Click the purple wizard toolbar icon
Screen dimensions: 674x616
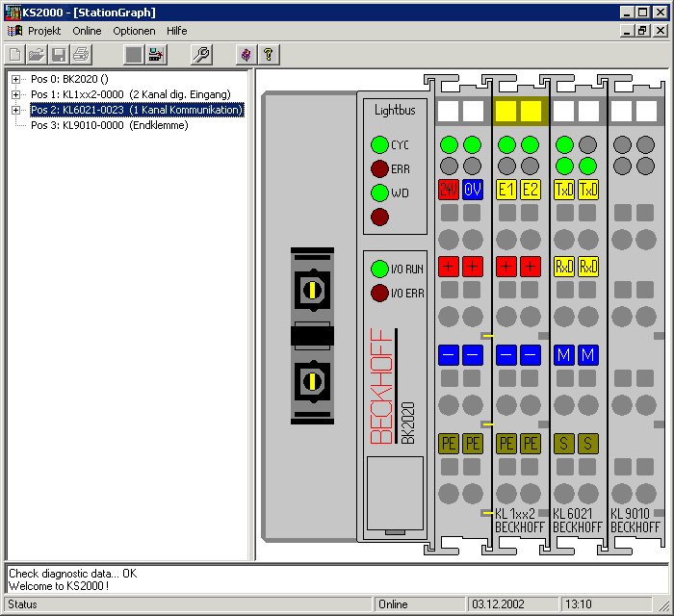pos(246,55)
